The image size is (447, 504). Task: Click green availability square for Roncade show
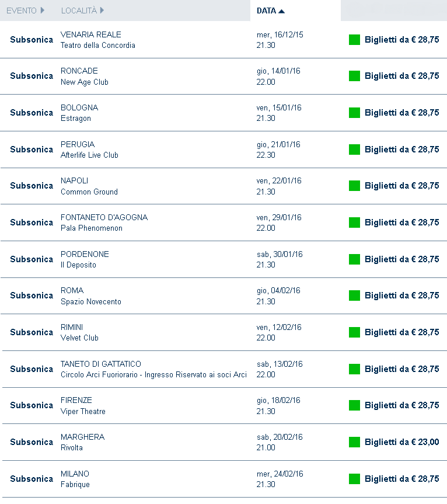(354, 76)
